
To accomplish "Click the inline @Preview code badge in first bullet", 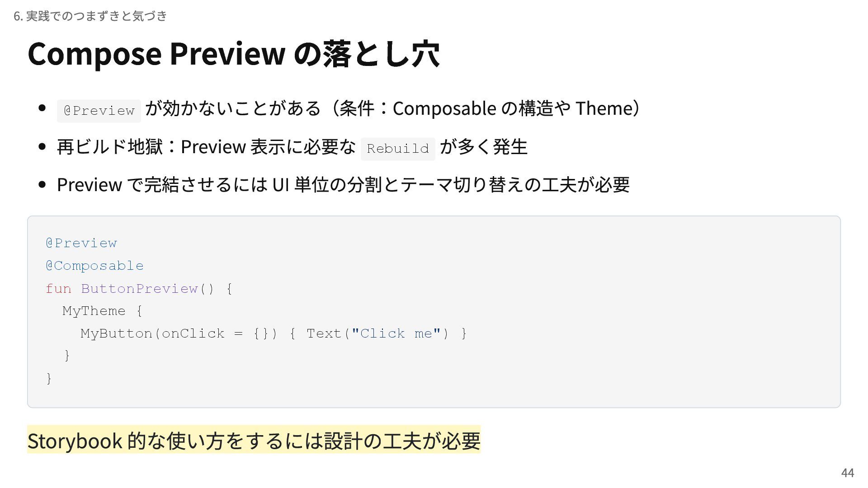I will pos(99,111).
